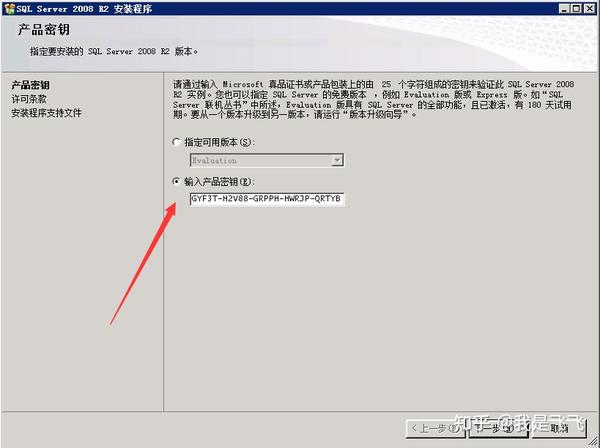Maximize the SQL Server setup window
The height and width of the screenshot is (448, 600).
coord(576,8)
